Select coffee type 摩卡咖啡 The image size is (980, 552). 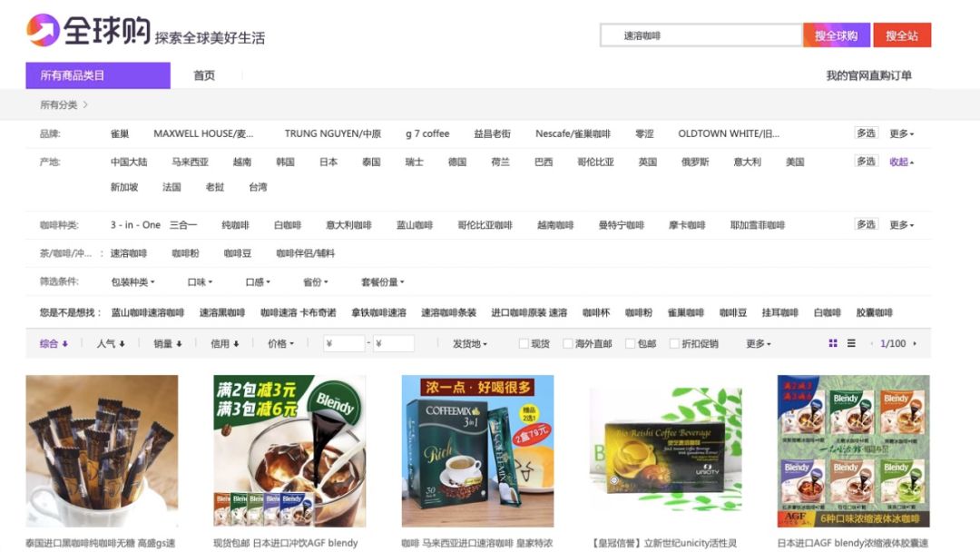click(687, 225)
